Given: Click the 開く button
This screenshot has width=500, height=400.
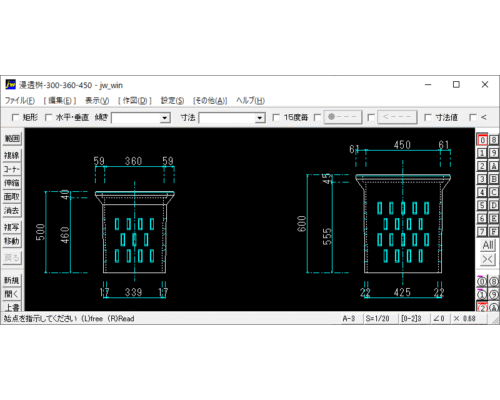Looking at the screenshot, I should pos(12,294).
